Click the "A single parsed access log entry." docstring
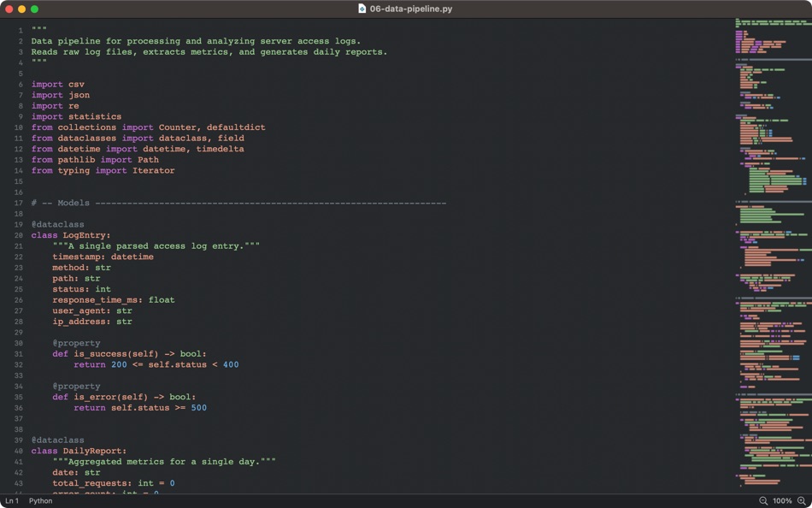 156,245
